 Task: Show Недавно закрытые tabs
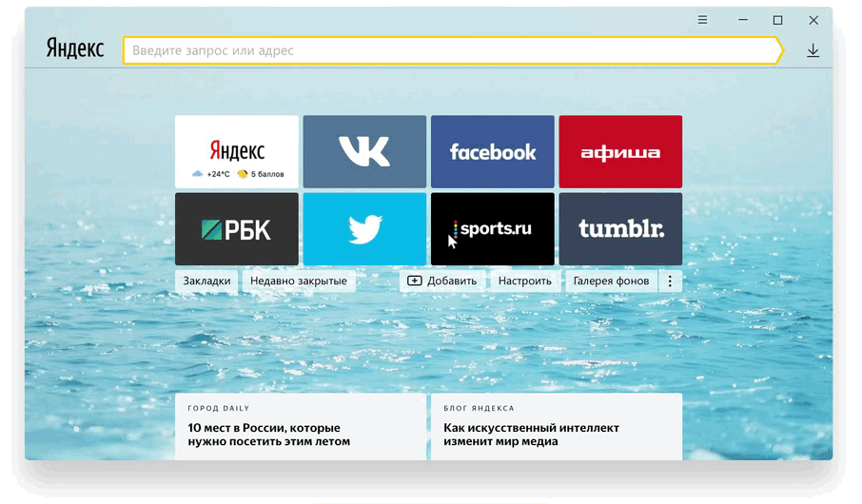pos(299,281)
